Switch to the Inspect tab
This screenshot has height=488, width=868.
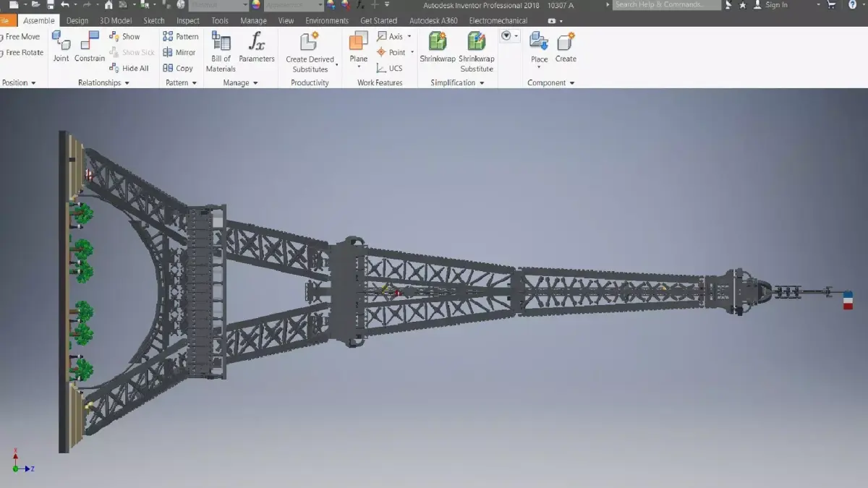coord(188,21)
